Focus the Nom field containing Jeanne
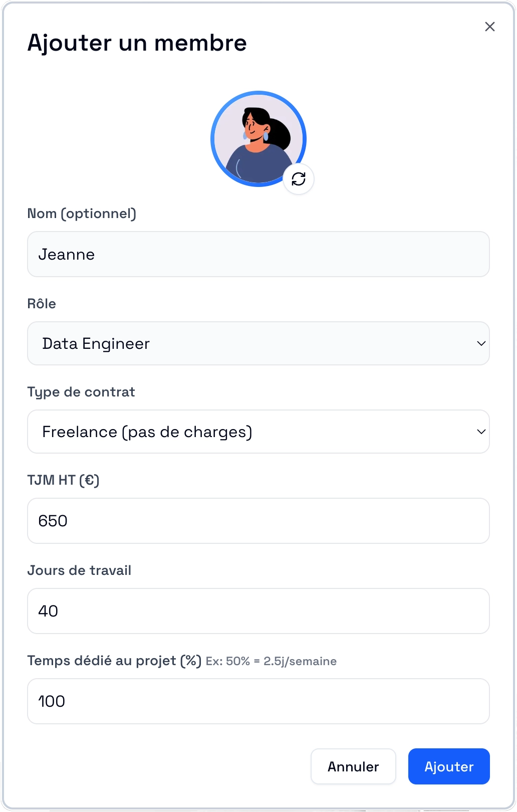This screenshot has width=517, height=812. (258, 254)
